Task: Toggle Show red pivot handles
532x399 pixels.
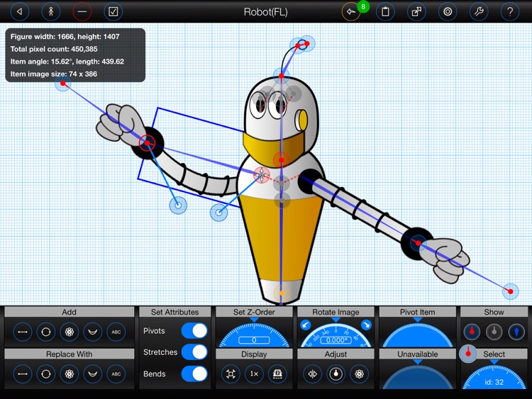Action: (472, 332)
